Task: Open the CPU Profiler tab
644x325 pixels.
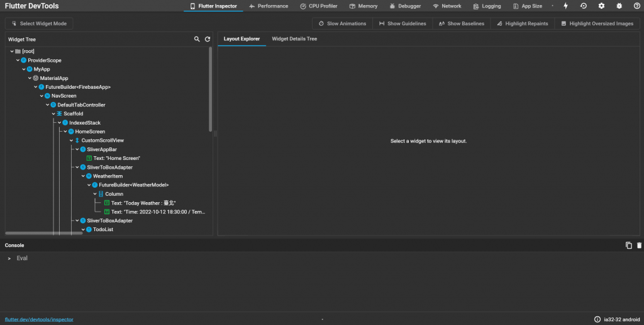Action: (x=319, y=6)
